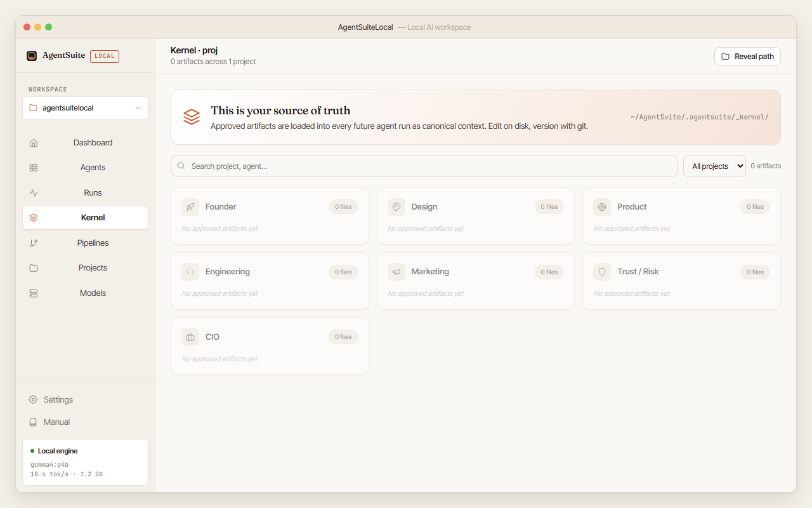Click the Founder card title
812x508 pixels.
click(x=221, y=207)
